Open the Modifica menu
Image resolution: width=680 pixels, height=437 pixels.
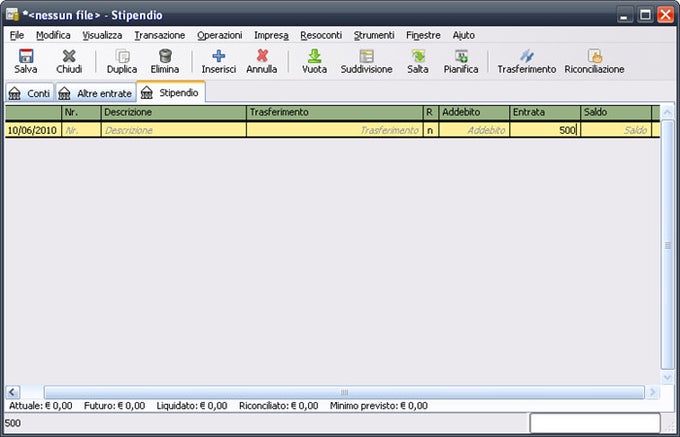click(53, 35)
